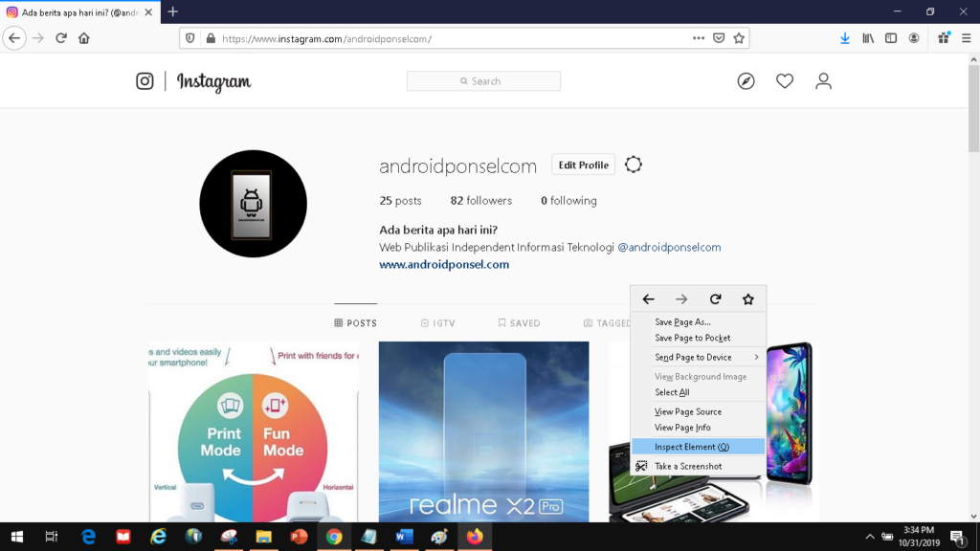Select Save Page to Pocket menu entry

click(698, 338)
